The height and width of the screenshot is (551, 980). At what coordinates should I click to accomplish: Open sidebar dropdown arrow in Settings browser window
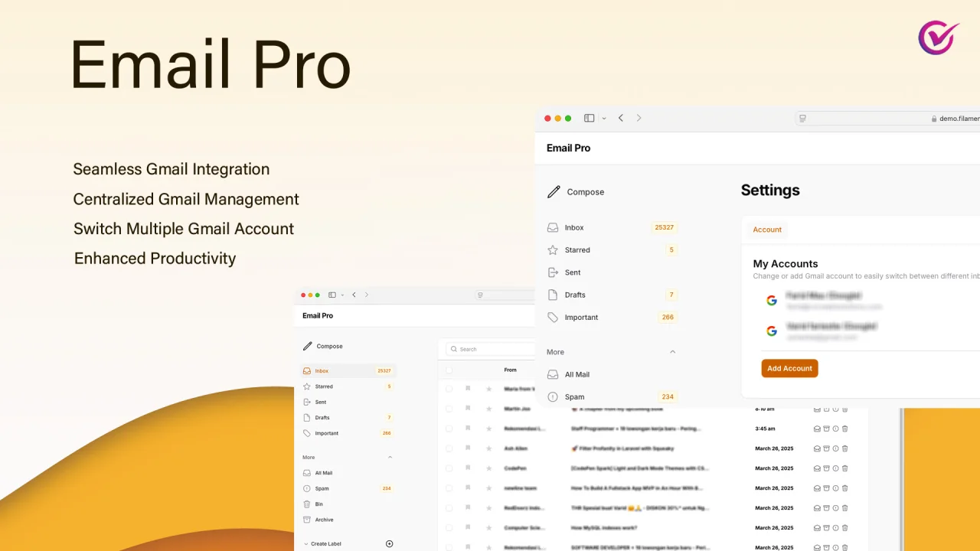click(604, 119)
